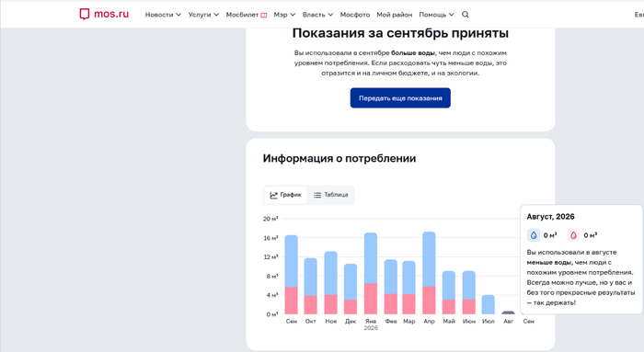Open the Мой район menu item

click(395, 15)
